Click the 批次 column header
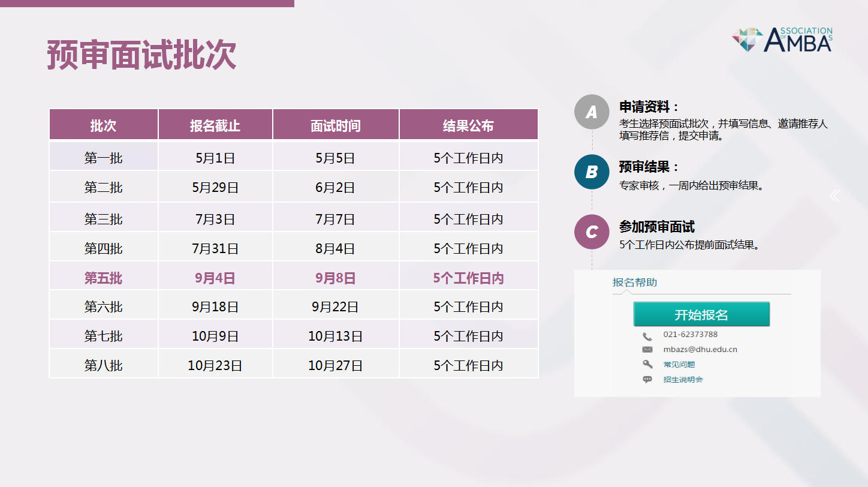Screen dimensions: 868x487 [103, 125]
